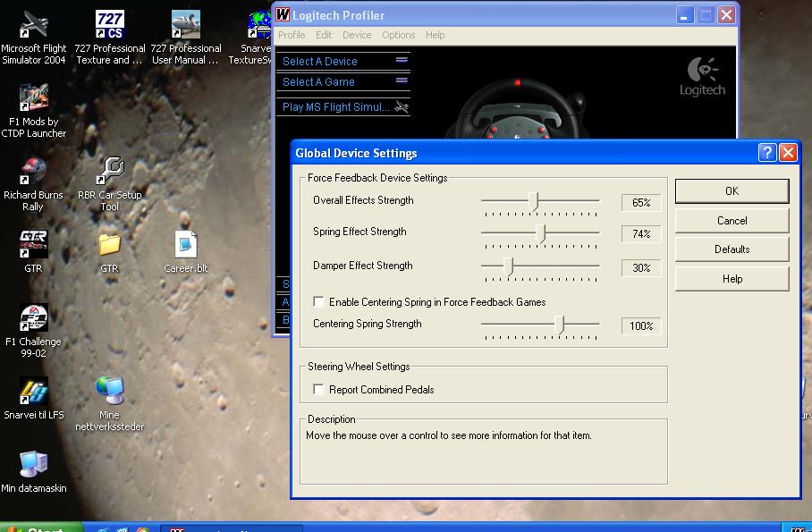Viewport: 812px width, 532px height.
Task: Open the Options menu
Action: (398, 35)
